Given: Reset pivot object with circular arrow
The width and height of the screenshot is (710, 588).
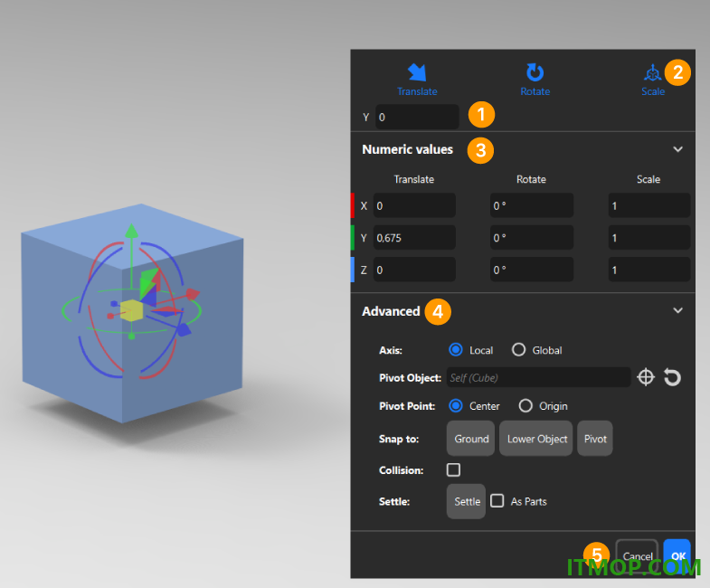Looking at the screenshot, I should pyautogui.click(x=672, y=377).
